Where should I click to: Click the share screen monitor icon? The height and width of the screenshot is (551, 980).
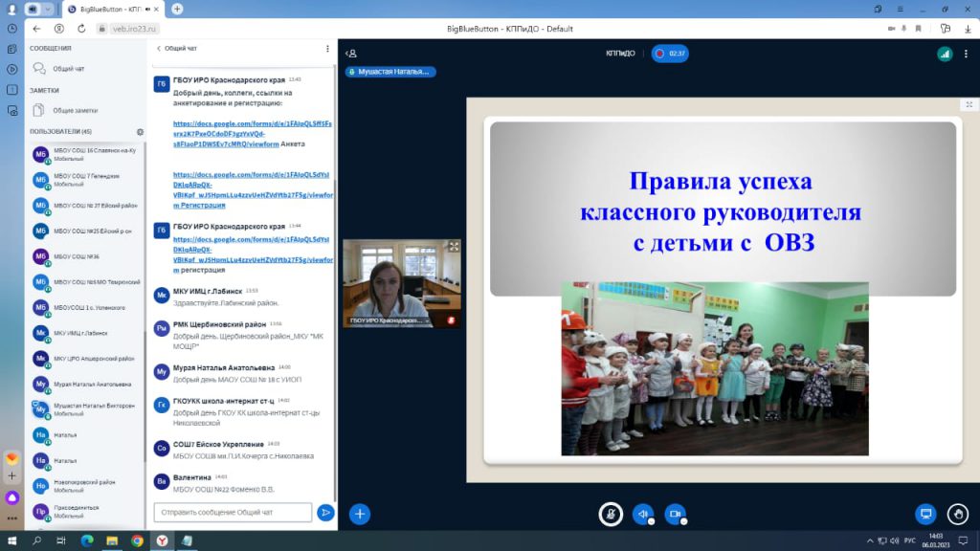point(925,514)
